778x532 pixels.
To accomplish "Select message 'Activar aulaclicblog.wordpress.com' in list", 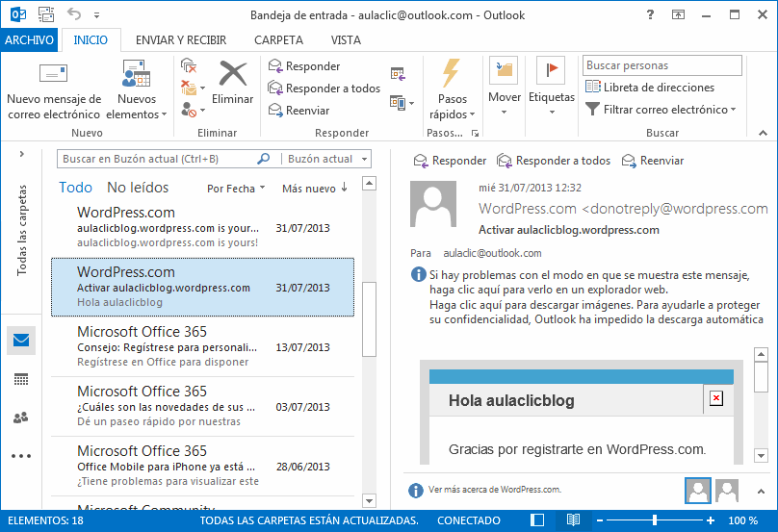I will pyautogui.click(x=202, y=287).
